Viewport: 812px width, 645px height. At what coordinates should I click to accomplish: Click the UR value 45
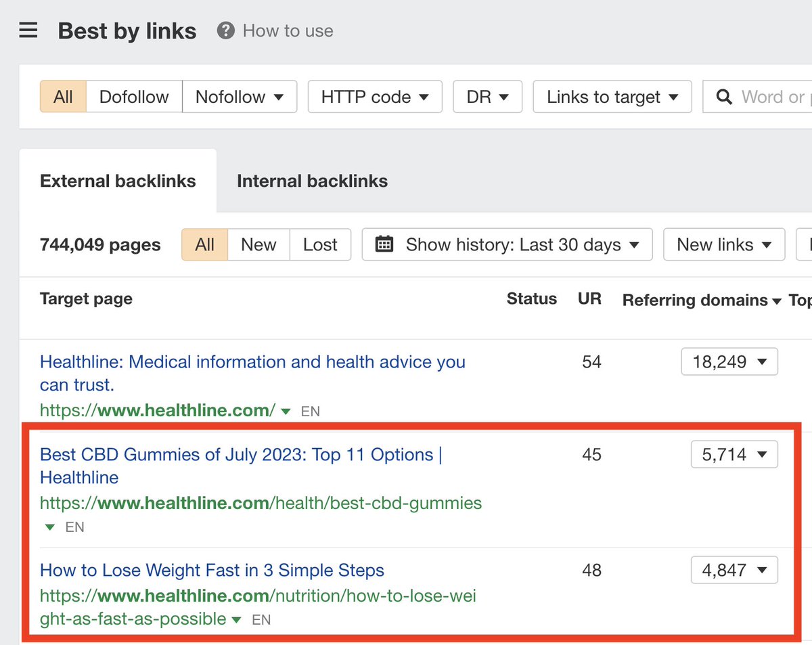(x=591, y=454)
